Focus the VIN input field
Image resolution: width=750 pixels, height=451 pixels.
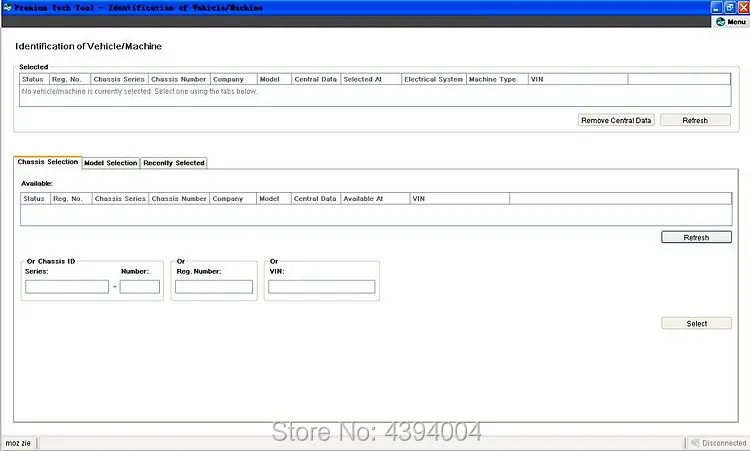coord(321,286)
